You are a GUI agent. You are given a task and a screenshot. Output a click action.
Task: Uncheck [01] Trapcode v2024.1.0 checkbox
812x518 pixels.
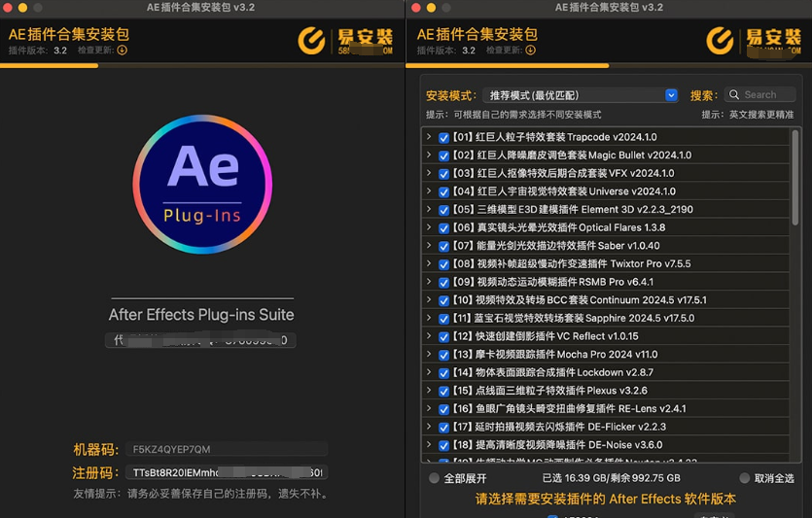point(443,138)
